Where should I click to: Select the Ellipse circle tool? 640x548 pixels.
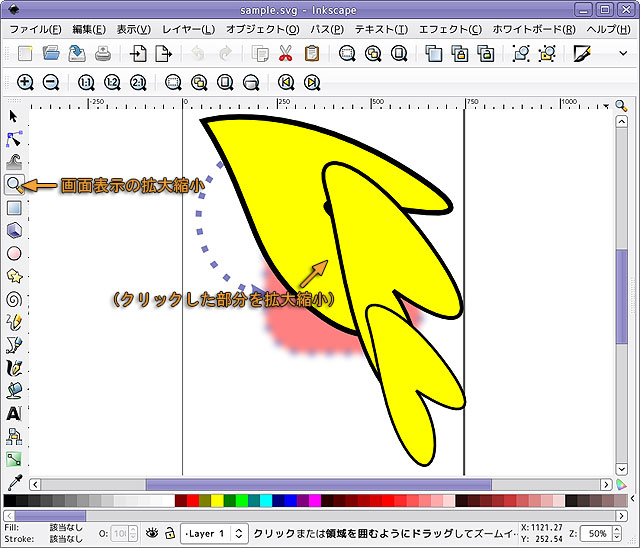pos(14,253)
